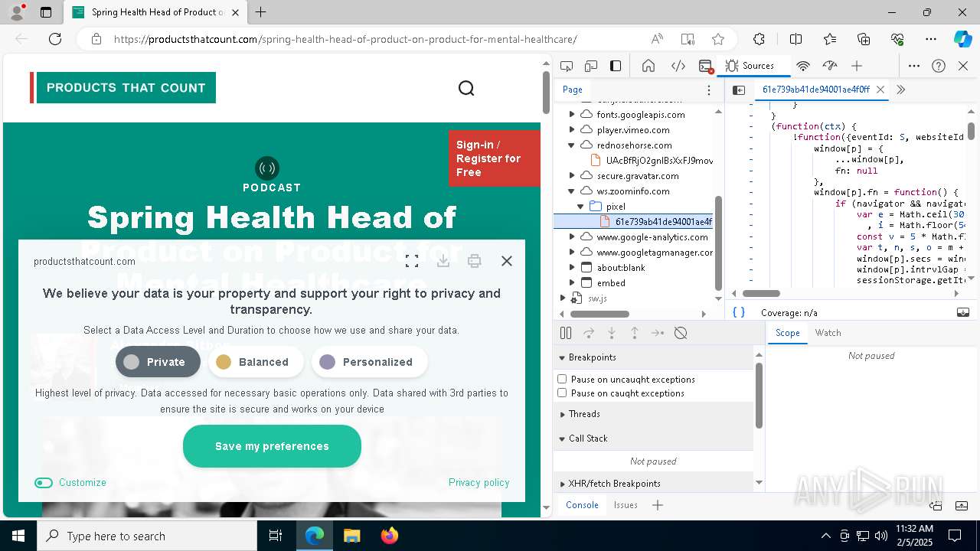This screenshot has width=980, height=551.
Task: Open the Performance tool gauge icon
Action: 830,66
